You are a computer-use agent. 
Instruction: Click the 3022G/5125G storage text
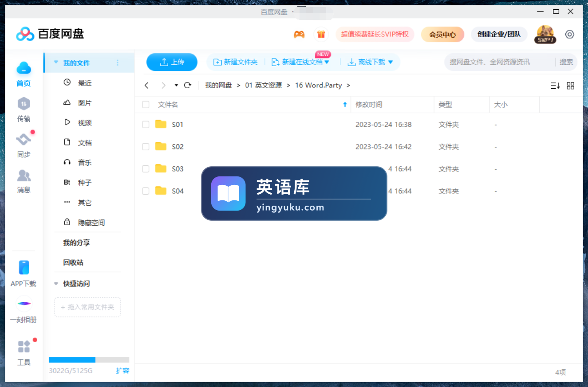71,371
